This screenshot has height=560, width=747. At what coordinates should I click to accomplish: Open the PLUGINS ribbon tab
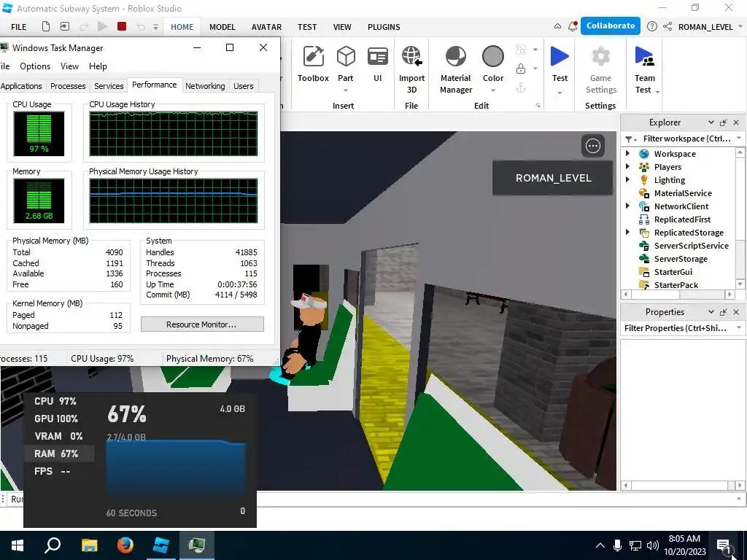[x=384, y=27]
